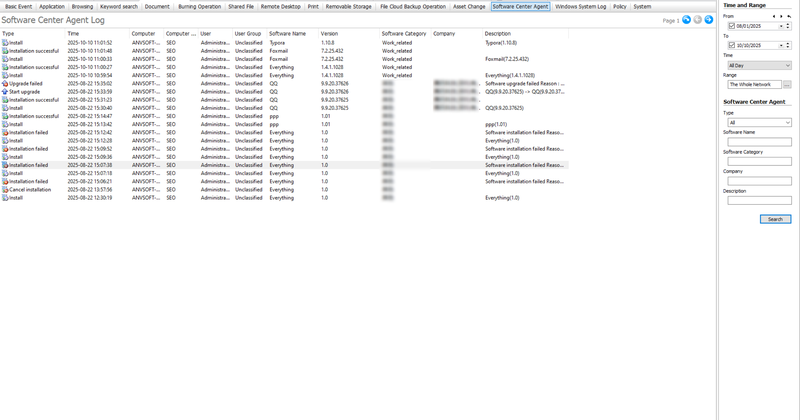Select the Keyword search tab

119,7
